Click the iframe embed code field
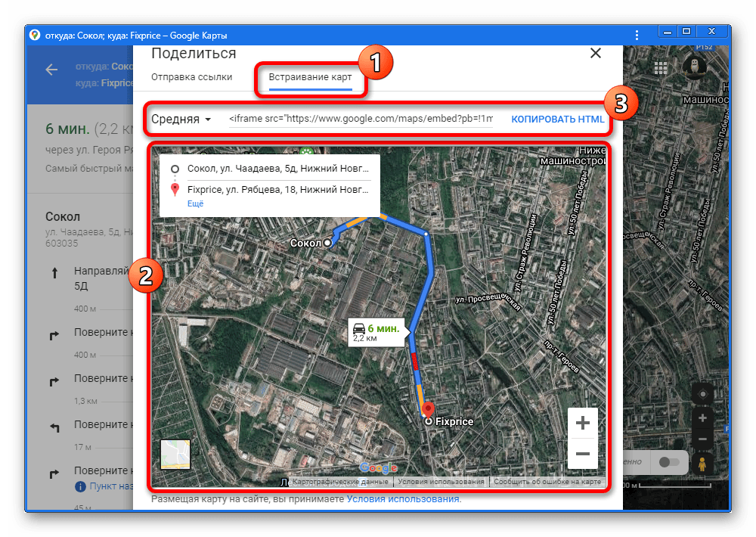 click(361, 119)
